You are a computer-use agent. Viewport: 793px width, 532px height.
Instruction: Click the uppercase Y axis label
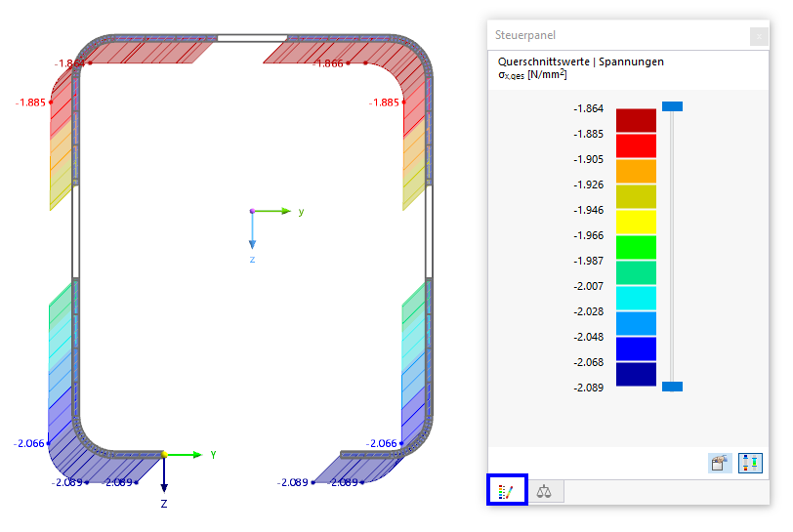(214, 454)
